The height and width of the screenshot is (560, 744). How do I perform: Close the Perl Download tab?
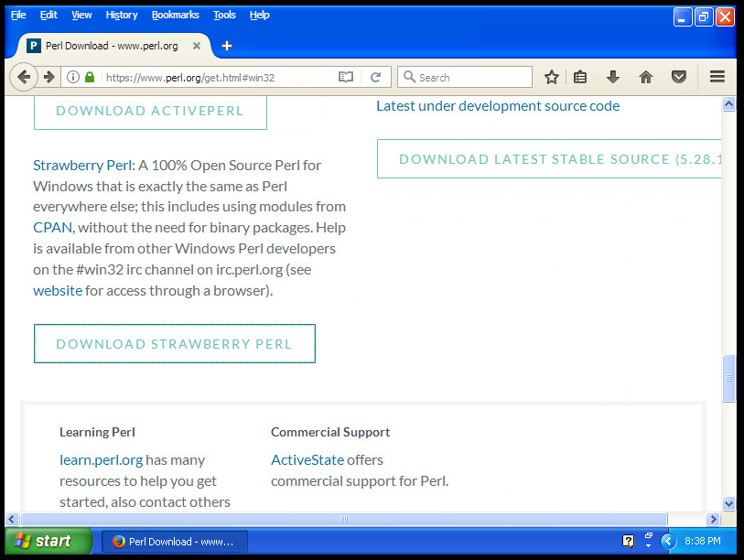[197, 46]
